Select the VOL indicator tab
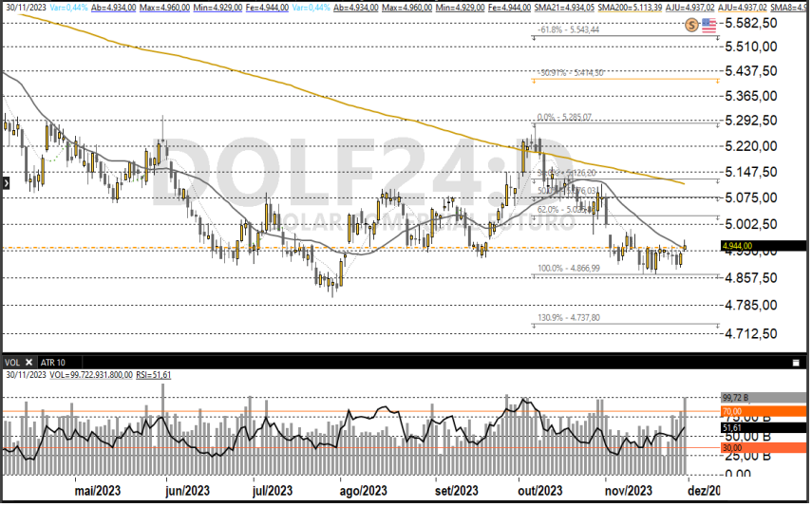 12,363
